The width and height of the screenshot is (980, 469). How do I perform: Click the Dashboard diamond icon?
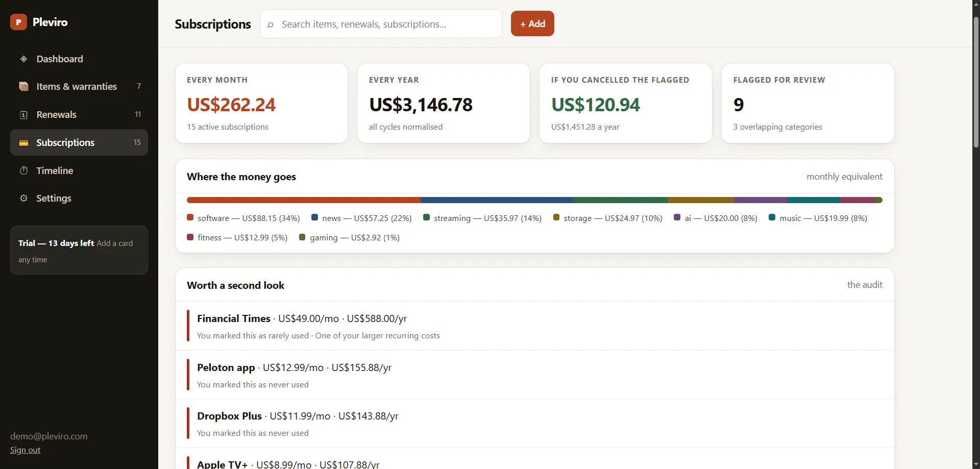[23, 59]
